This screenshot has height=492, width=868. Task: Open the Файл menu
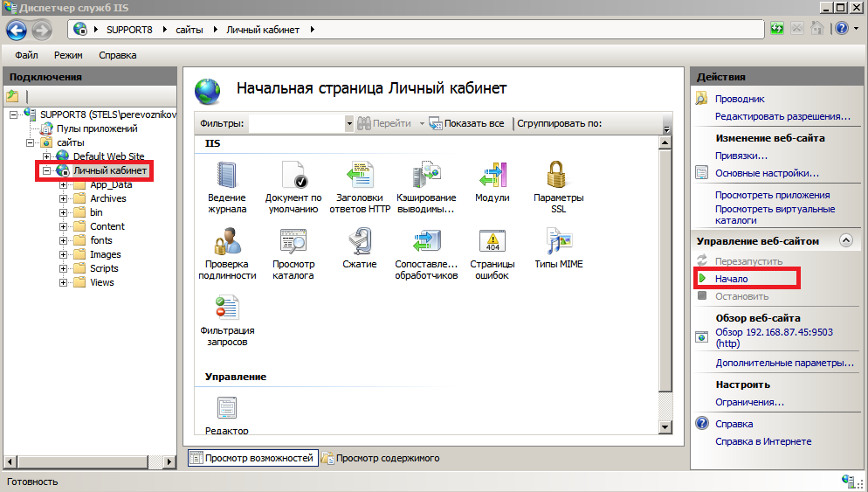click(x=26, y=55)
